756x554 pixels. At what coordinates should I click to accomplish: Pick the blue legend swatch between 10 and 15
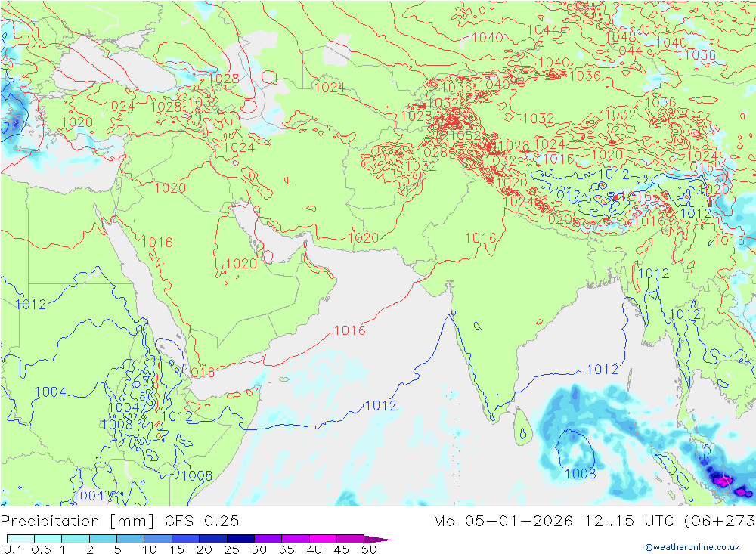pyautogui.click(x=158, y=539)
